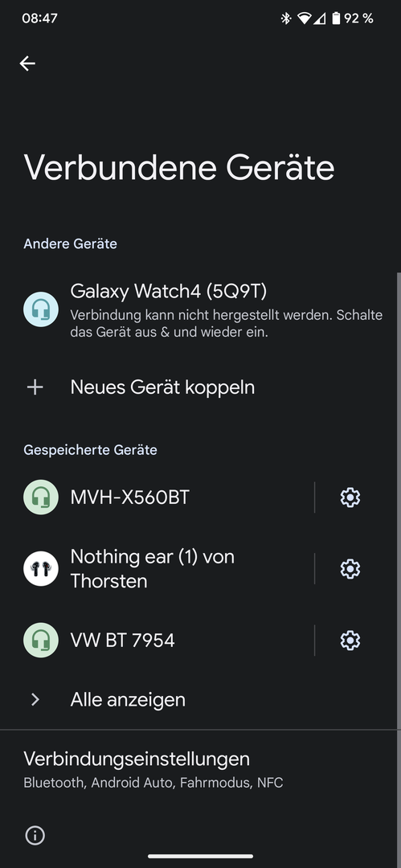The width and height of the screenshot is (401, 868).
Task: Tap the Nothing ear earbuds icon
Action: tap(41, 568)
